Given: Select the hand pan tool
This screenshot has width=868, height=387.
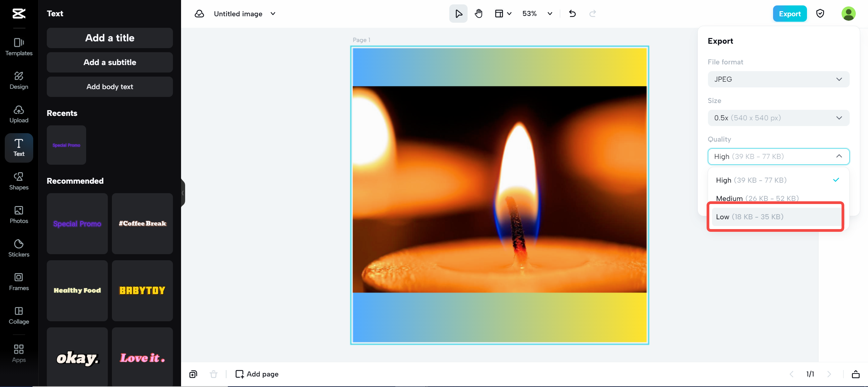Looking at the screenshot, I should pos(478,14).
